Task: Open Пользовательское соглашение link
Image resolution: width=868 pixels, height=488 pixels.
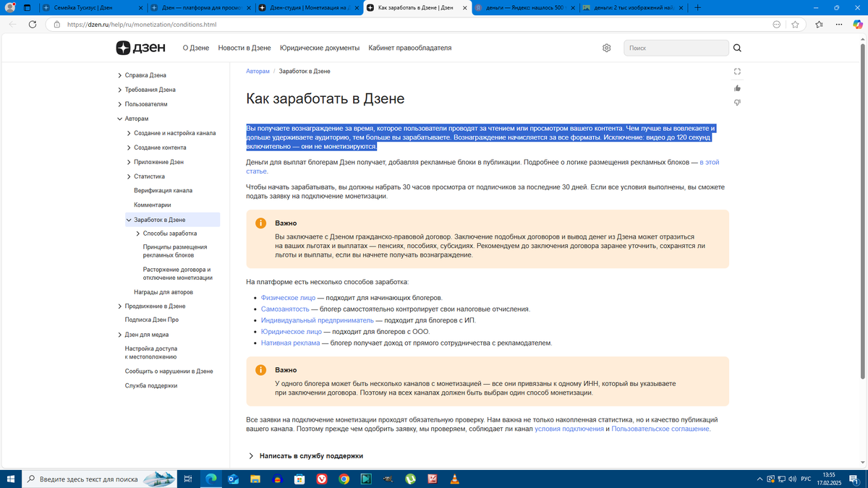Action: (660, 429)
